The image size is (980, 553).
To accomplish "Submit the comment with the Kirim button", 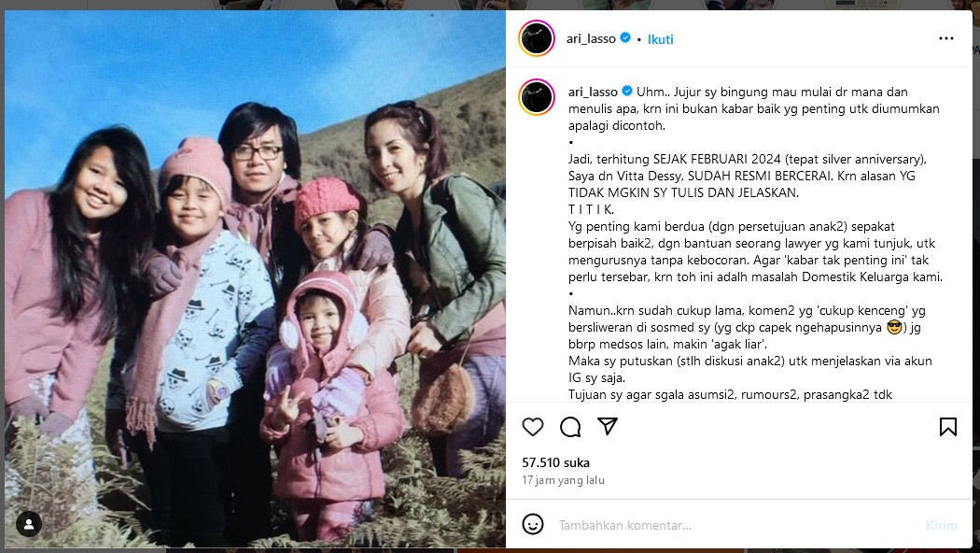I will [941, 526].
